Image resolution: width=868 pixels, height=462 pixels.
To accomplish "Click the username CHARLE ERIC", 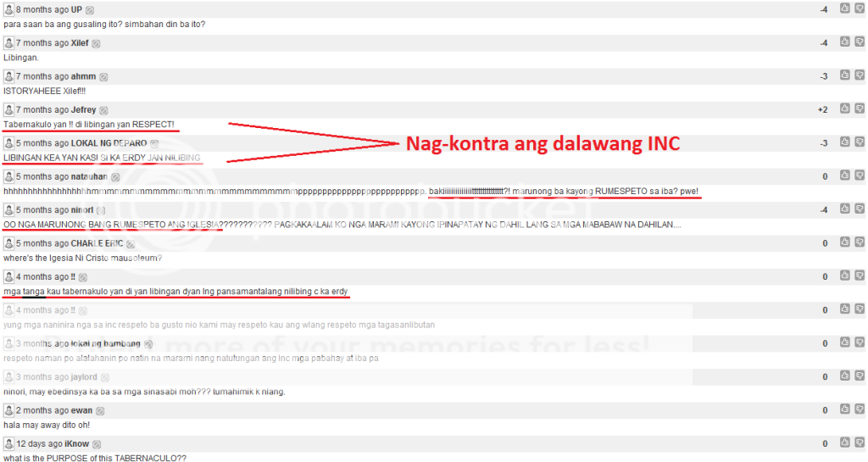I will 97,243.
